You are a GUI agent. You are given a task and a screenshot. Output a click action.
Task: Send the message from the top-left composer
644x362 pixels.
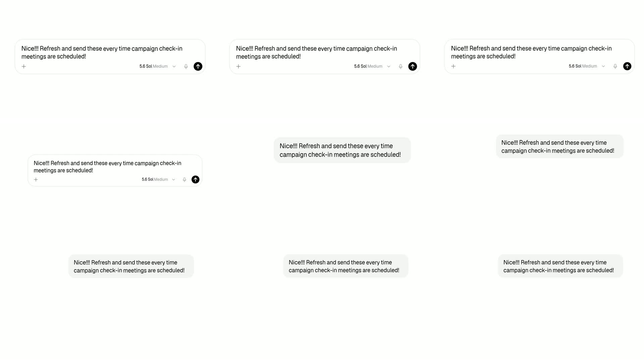click(x=198, y=66)
